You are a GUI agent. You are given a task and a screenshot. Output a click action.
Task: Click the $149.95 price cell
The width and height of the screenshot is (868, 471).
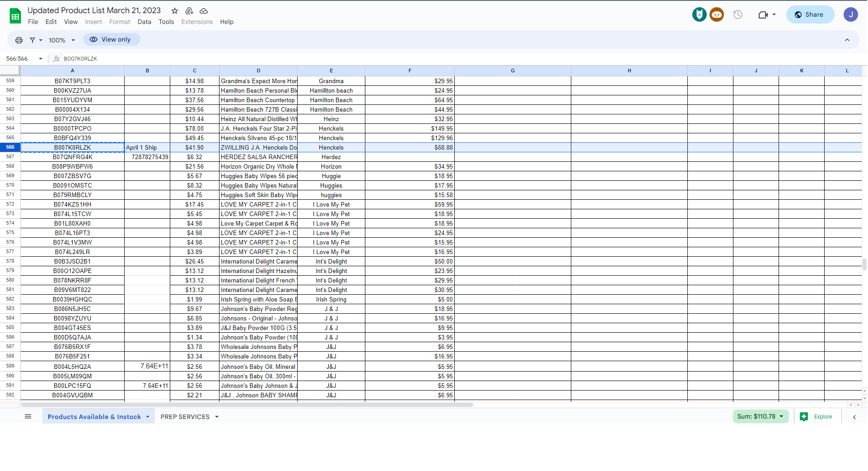coord(410,128)
